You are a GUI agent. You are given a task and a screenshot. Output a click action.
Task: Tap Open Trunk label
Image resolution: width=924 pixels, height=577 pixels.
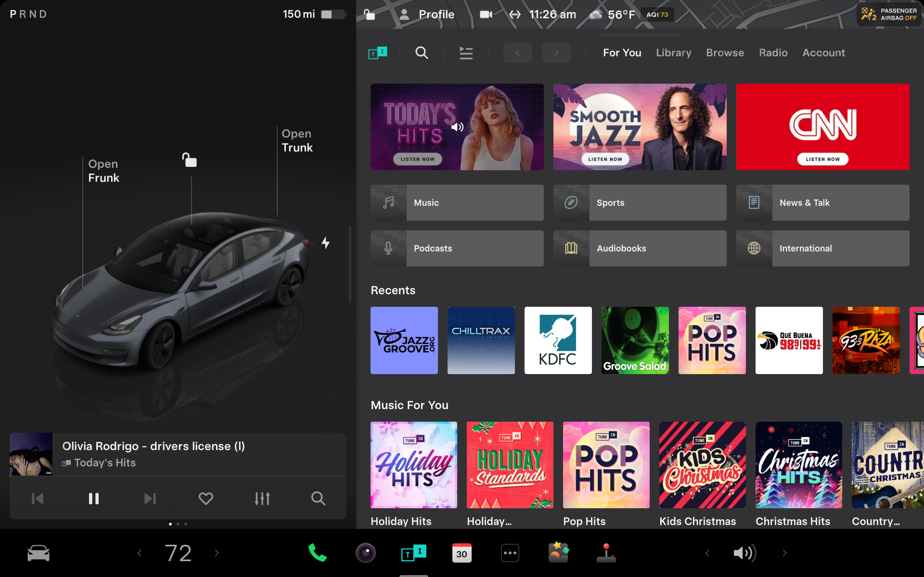point(297,140)
